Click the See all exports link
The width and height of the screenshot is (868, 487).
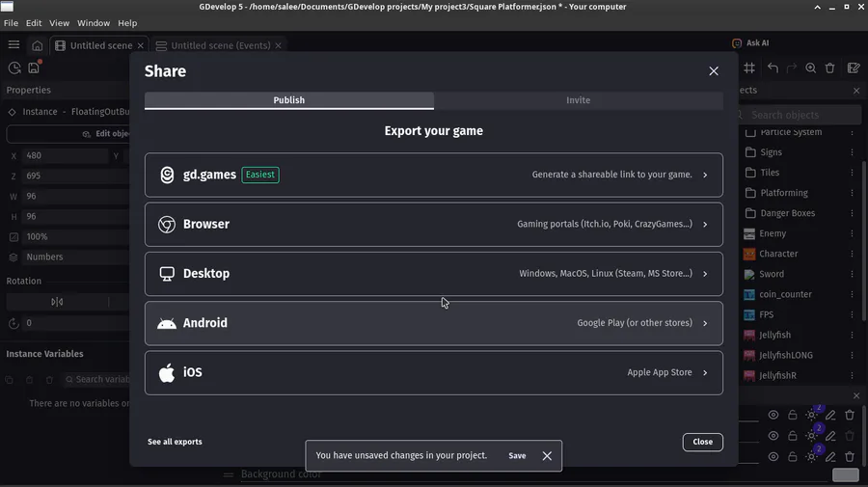tap(175, 442)
